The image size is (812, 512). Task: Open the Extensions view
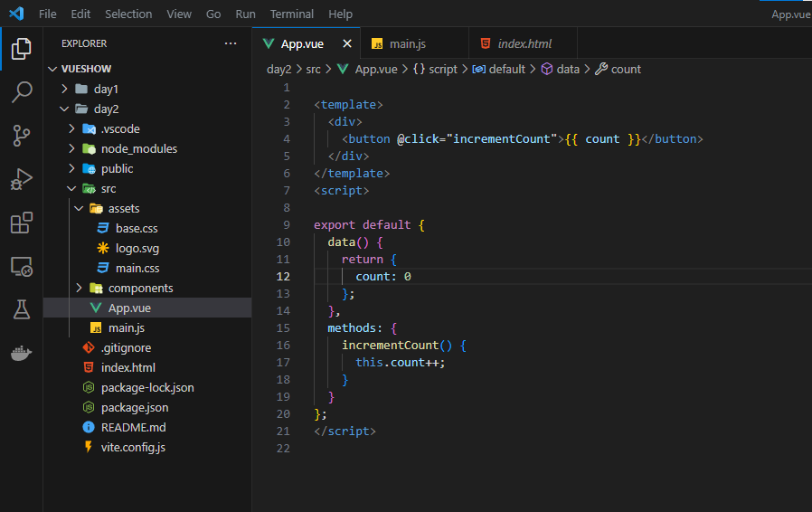pyautogui.click(x=21, y=223)
